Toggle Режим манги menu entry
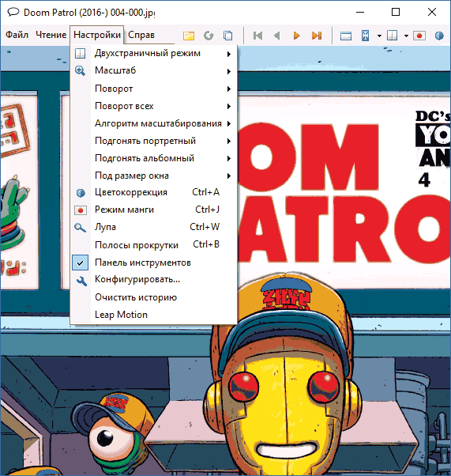Image resolution: width=451 pixels, height=476 pixels. click(154, 210)
